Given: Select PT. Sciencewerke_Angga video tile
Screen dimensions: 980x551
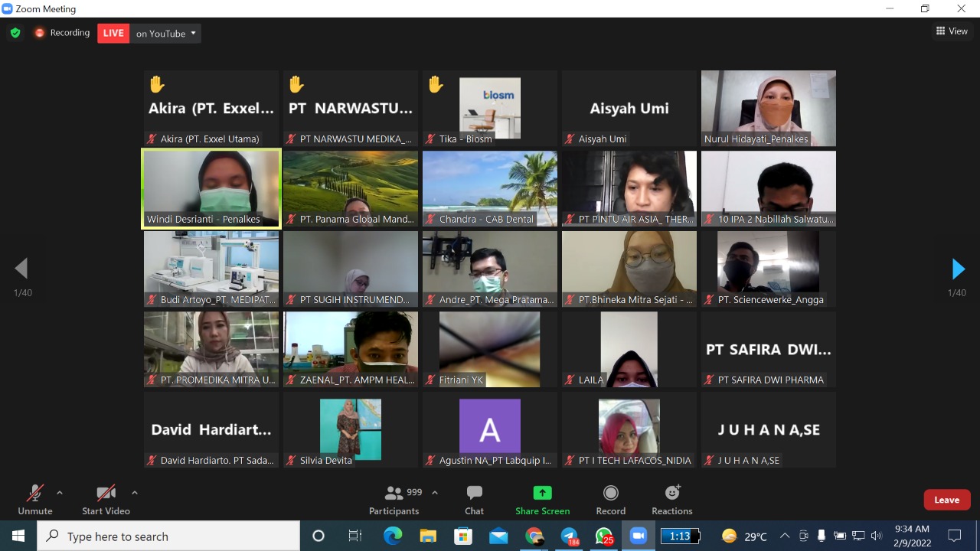Looking at the screenshot, I should click(769, 269).
